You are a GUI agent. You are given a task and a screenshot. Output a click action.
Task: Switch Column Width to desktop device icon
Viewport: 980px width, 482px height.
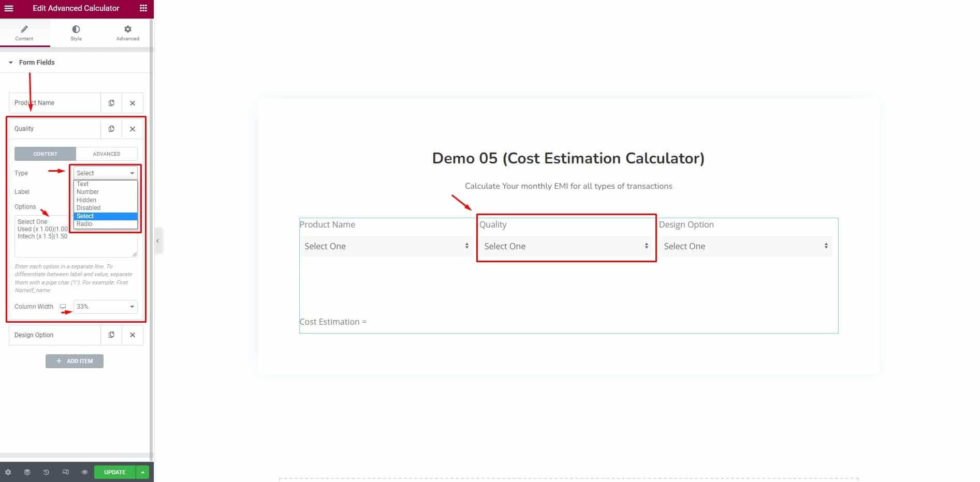pos(63,306)
